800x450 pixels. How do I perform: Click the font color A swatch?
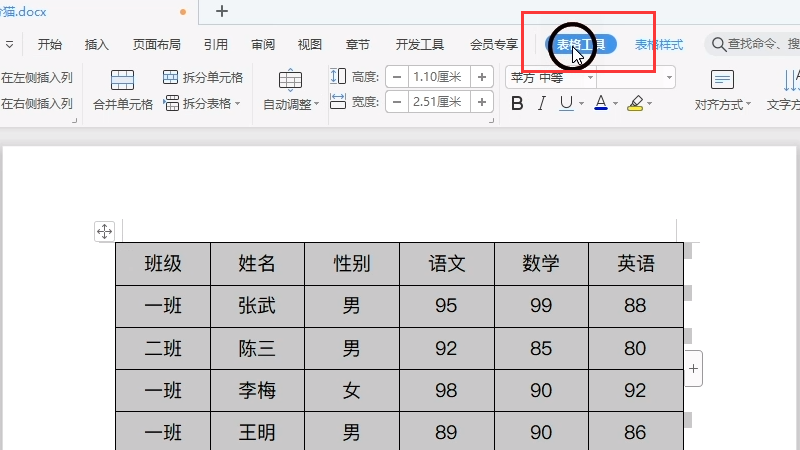pos(600,103)
